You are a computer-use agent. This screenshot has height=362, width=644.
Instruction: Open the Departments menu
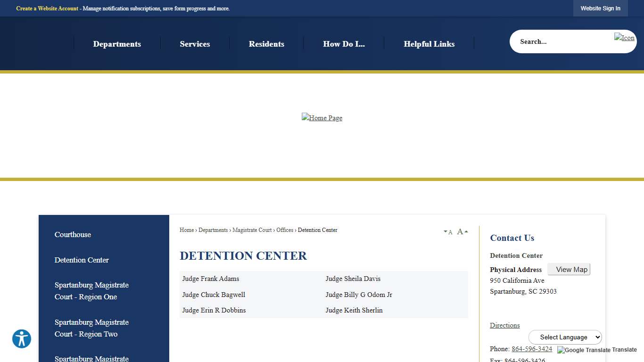117,44
